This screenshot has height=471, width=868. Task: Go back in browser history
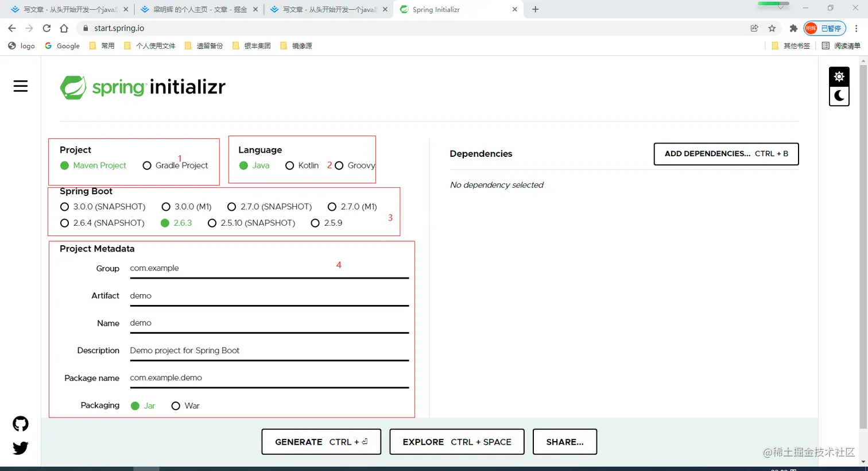(x=12, y=28)
